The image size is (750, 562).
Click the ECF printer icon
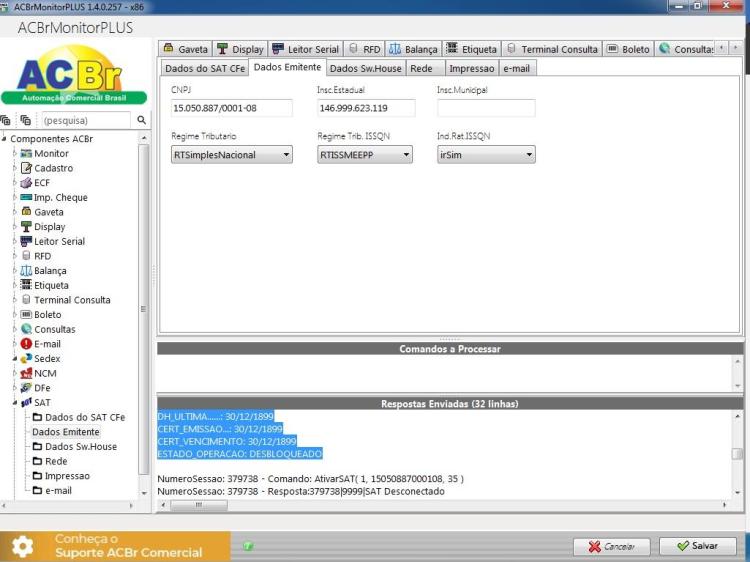[x=26, y=183]
